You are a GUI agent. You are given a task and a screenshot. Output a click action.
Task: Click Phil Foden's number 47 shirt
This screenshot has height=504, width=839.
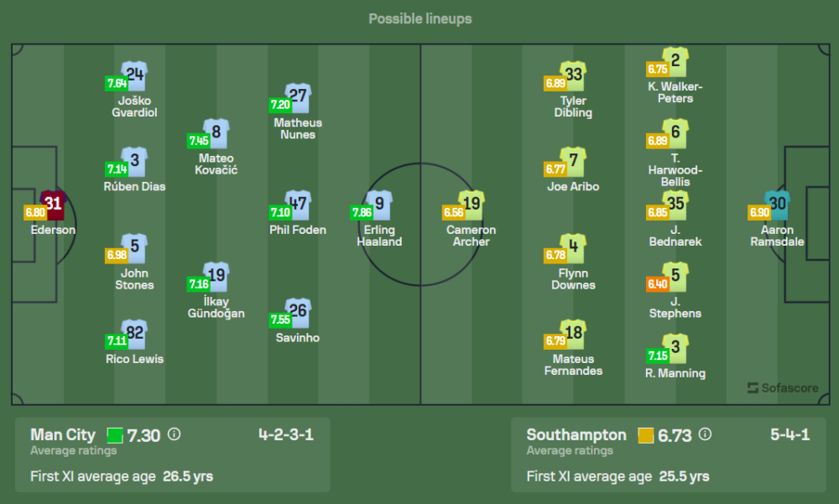(x=299, y=205)
